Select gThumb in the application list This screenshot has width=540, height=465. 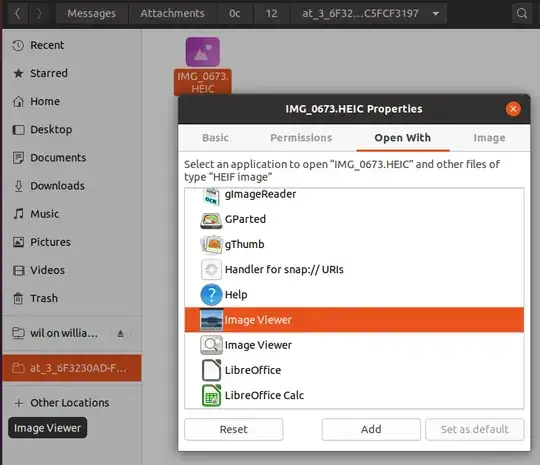point(354,245)
